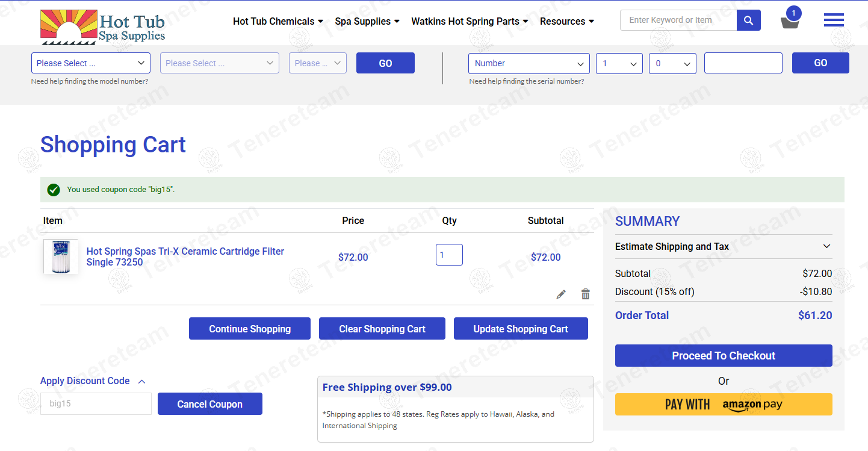Click the search magnifier icon

pyautogui.click(x=748, y=20)
